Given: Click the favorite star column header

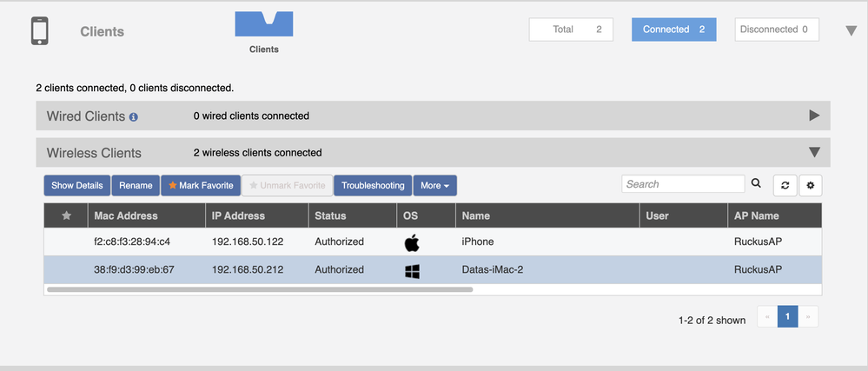Looking at the screenshot, I should tap(66, 215).
